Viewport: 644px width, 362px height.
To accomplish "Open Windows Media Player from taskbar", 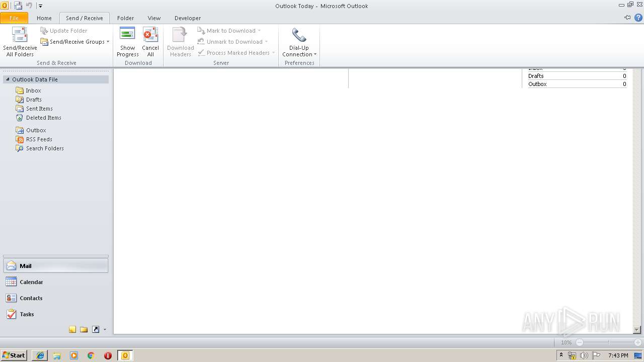I will (74, 355).
